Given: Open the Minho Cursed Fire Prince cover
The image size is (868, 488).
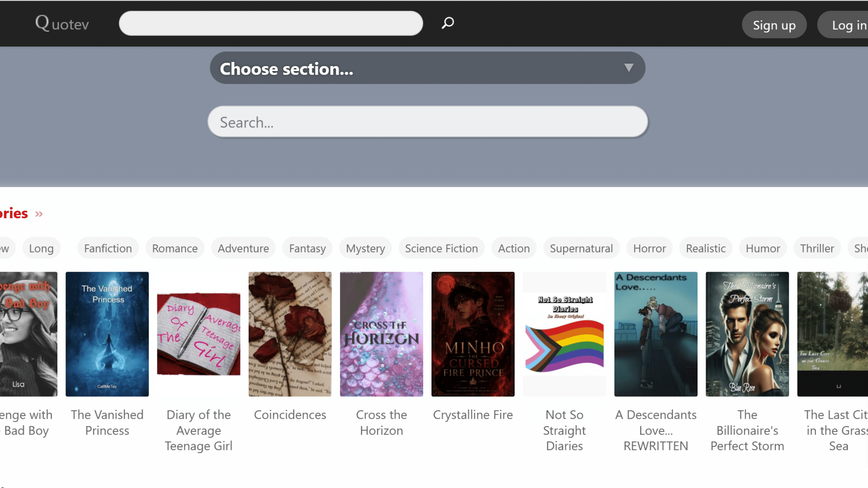Looking at the screenshot, I should (473, 334).
